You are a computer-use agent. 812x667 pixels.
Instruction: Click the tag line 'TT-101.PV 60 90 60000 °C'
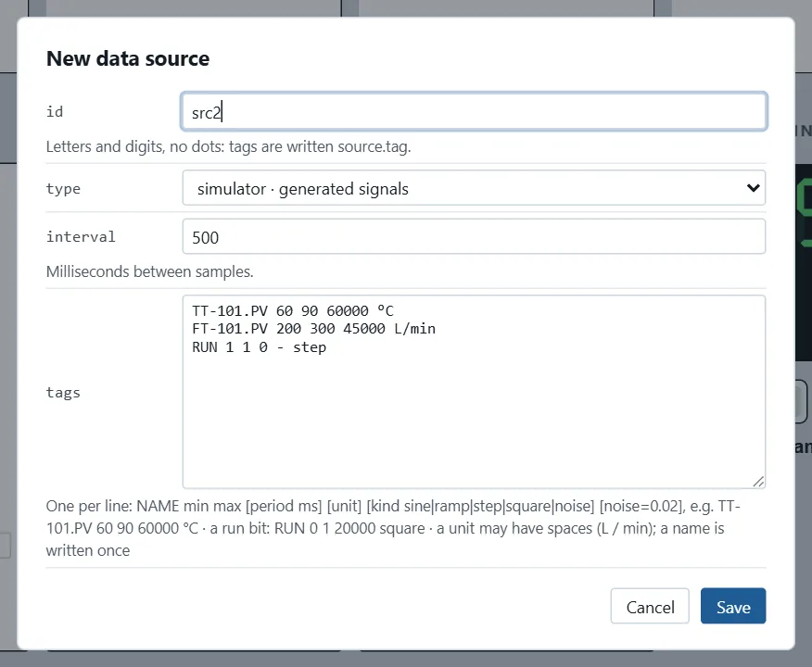[293, 311]
